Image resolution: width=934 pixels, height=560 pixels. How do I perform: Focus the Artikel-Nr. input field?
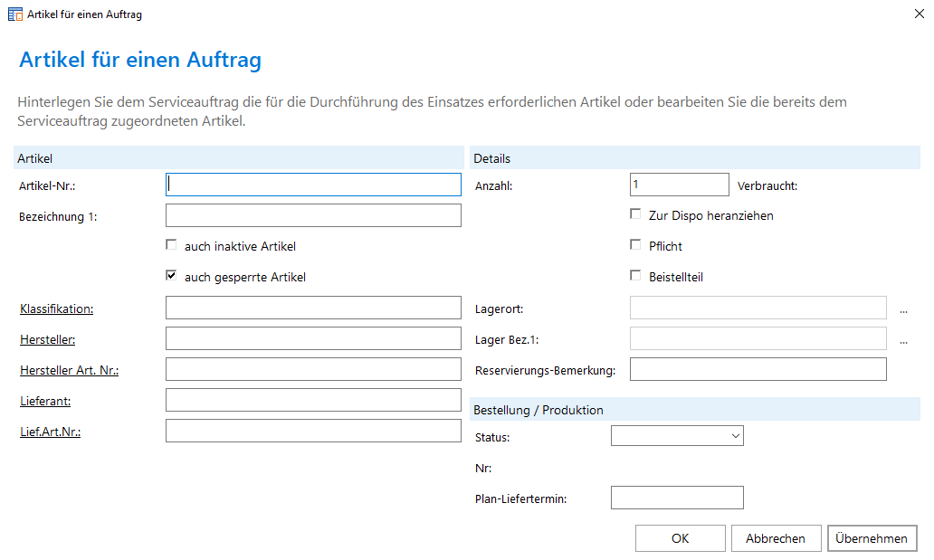(x=313, y=185)
